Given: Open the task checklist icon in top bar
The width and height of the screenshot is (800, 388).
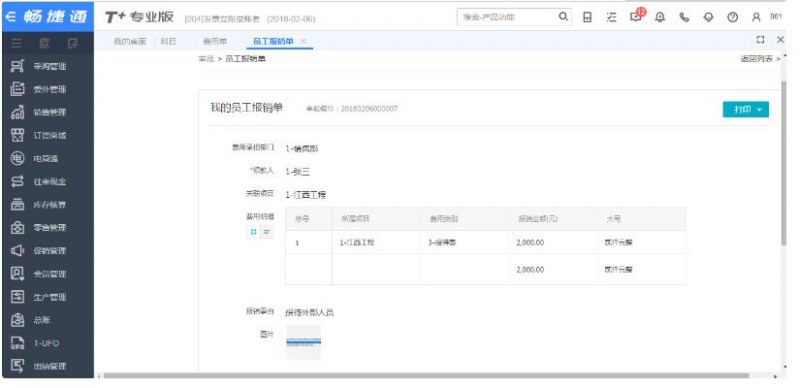Looking at the screenshot, I should (611, 17).
